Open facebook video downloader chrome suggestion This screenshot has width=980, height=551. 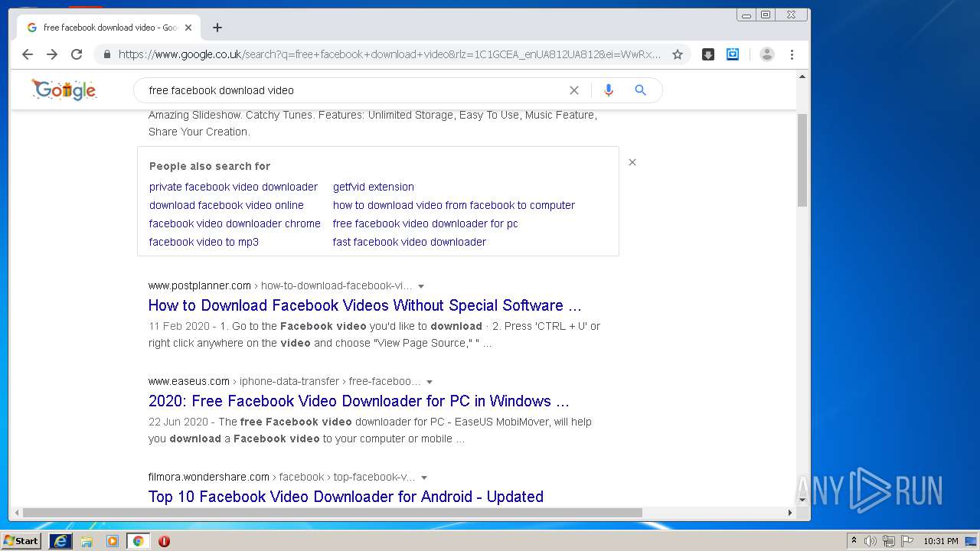235,223
